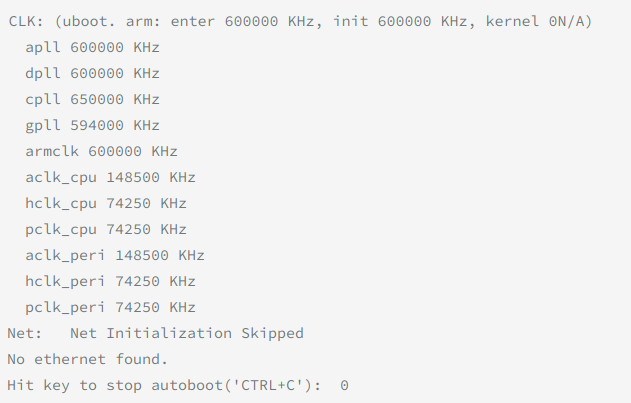The width and height of the screenshot is (631, 403).
Task: Click the 'No ethernet found.' line
Action: pyautogui.click(x=87, y=359)
